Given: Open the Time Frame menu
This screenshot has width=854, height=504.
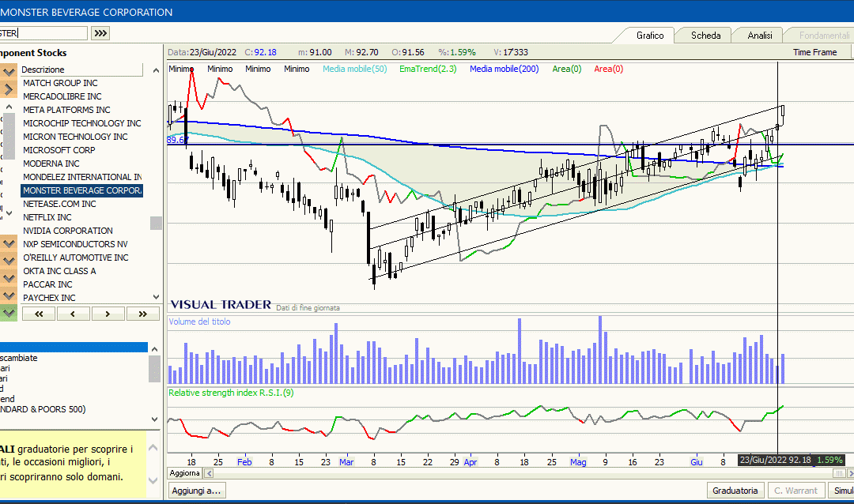Looking at the screenshot, I should [814, 52].
